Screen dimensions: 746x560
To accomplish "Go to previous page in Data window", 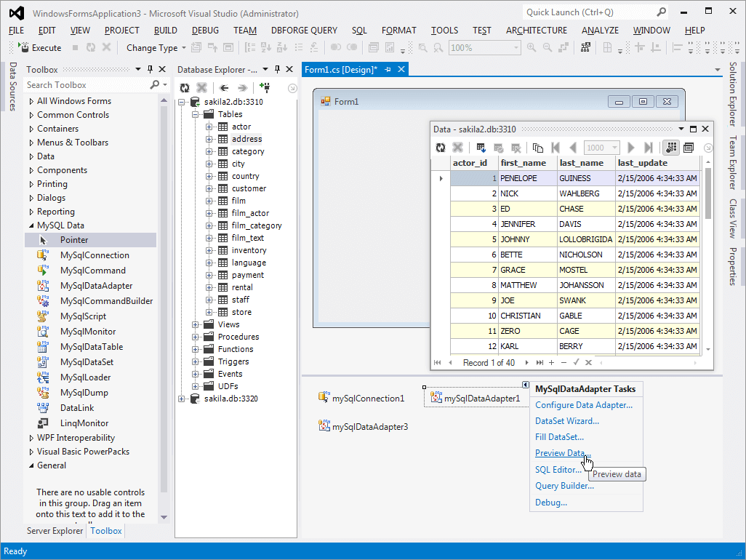I will tap(573, 148).
